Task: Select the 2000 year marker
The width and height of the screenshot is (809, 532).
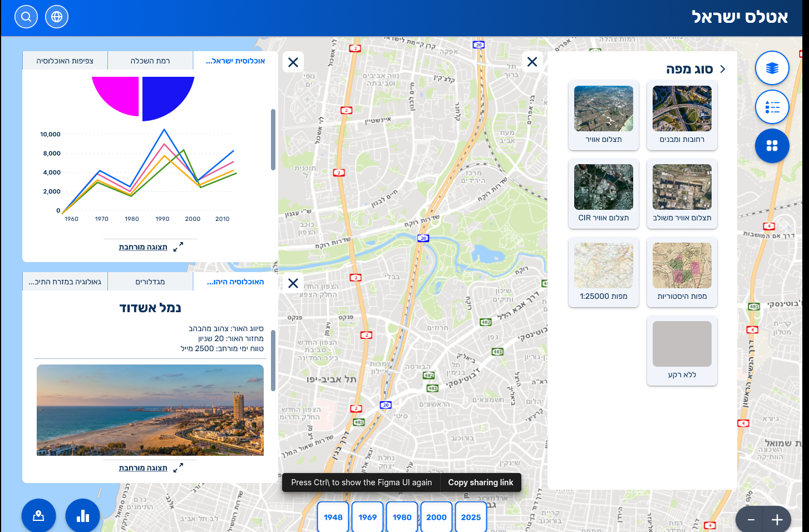Action: (x=436, y=517)
